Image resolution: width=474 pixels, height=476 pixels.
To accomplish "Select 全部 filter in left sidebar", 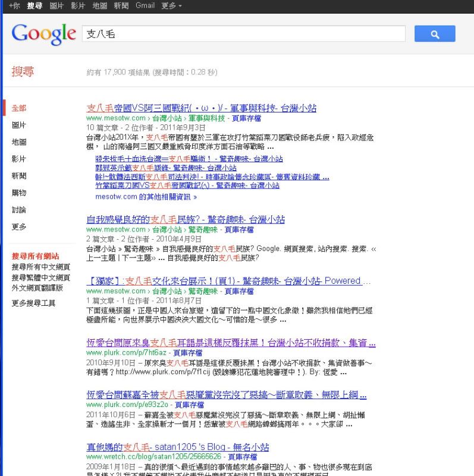I will 19,108.
